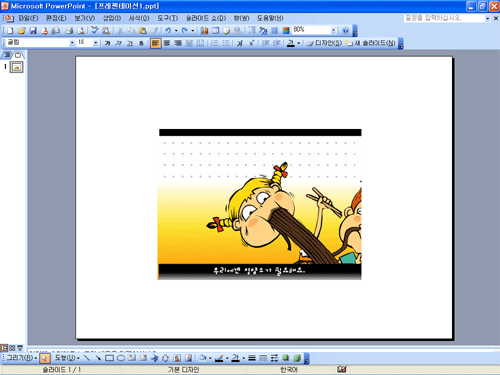Select the Rectangle shape tool
The width and height of the screenshot is (500, 375).
click(x=109, y=358)
